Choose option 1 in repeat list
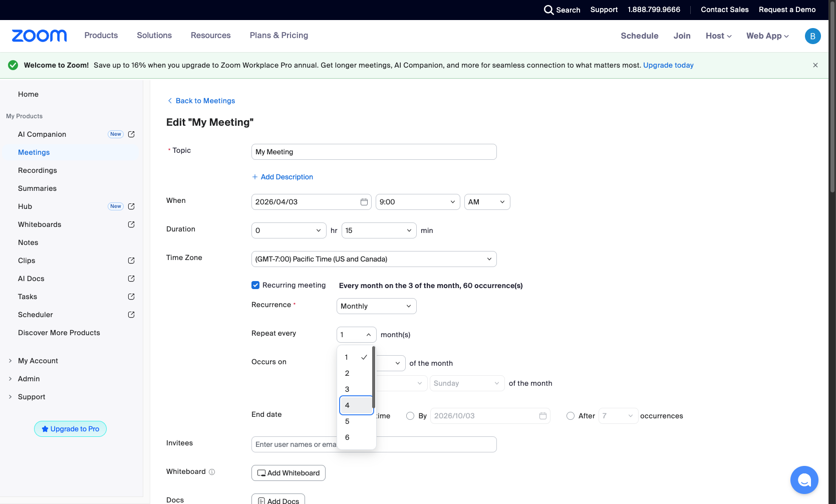 [356, 357]
